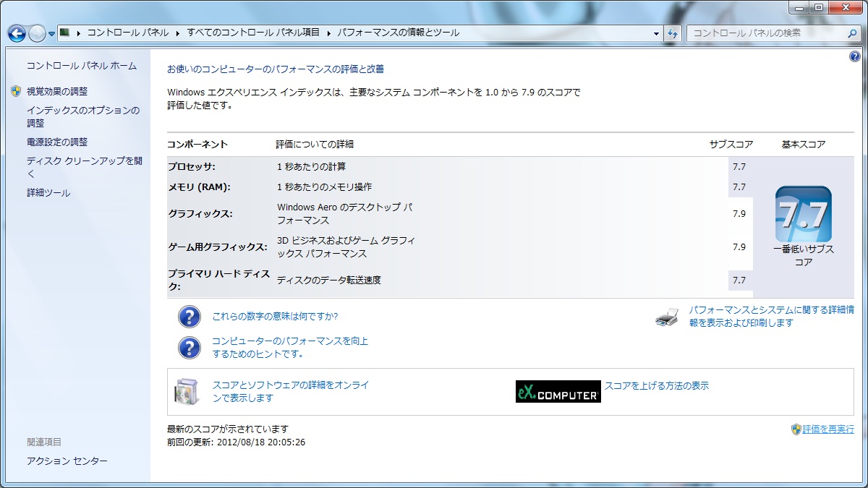This screenshot has height=488, width=868.
Task: Expand arrow before コントロール パネル breadcrumb
Action: (78, 33)
